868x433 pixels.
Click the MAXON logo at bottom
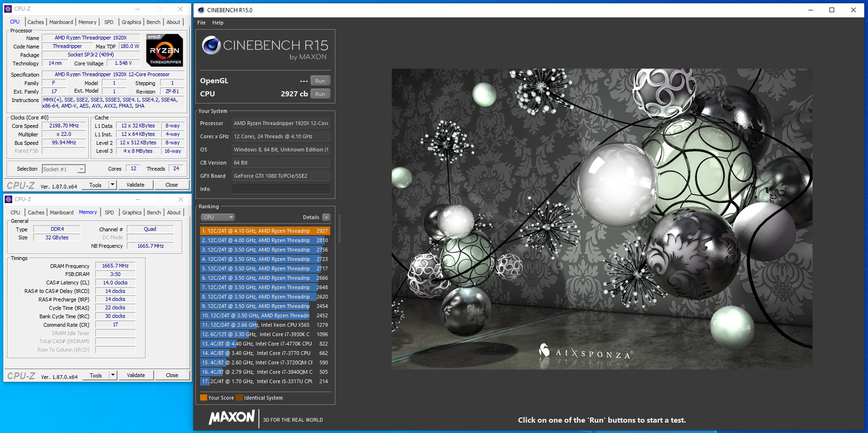pyautogui.click(x=232, y=417)
